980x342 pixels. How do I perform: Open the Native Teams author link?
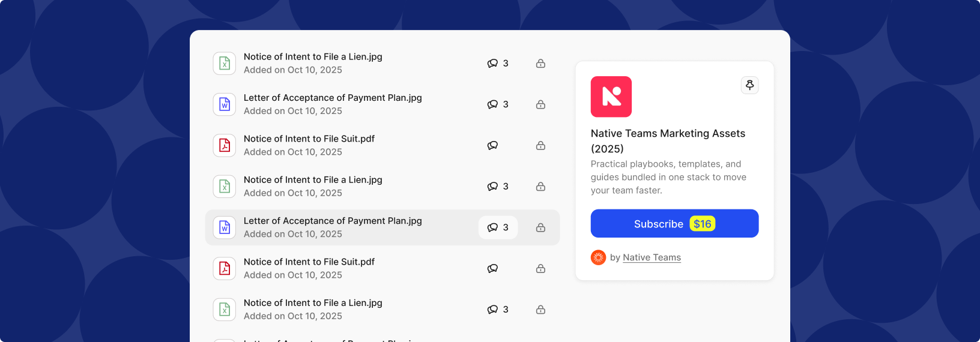click(x=652, y=257)
